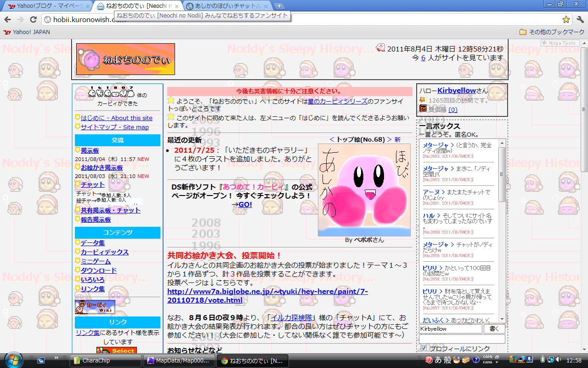Image resolution: width=588 pixels, height=368 pixels.
Task: Open the Chrome wrench settings menu
Action: [580, 19]
